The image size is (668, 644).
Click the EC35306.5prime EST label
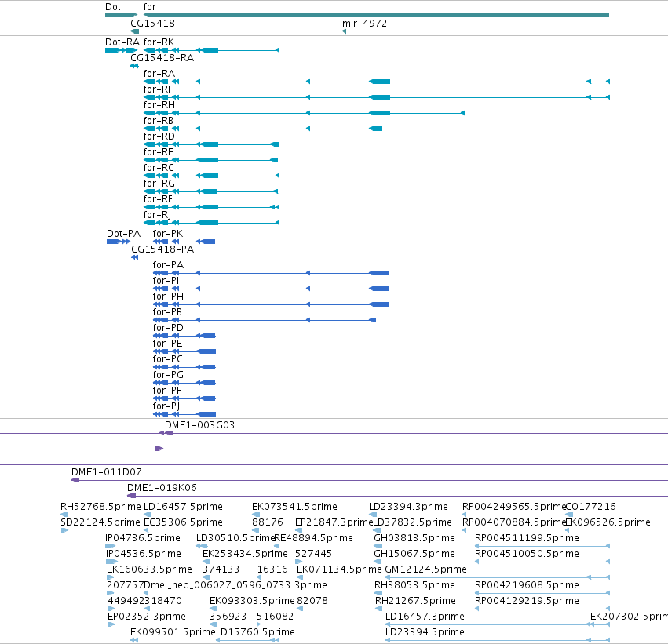click(x=183, y=522)
